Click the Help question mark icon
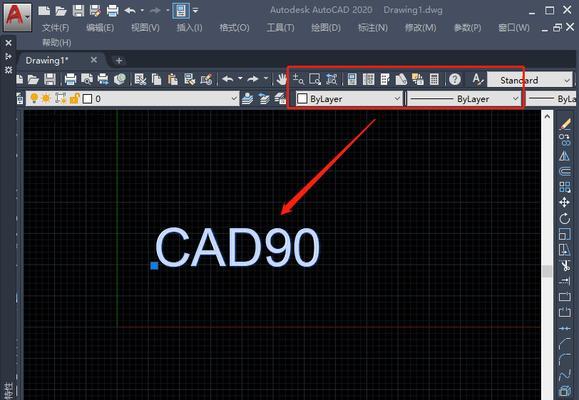The height and width of the screenshot is (400, 579). 455,79
